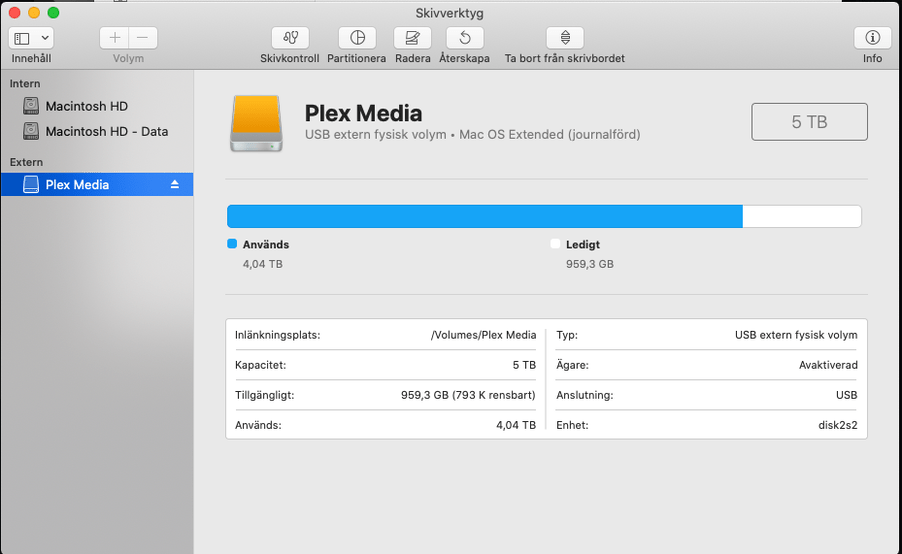Expand the Innehåll view dropdown chevron

click(x=45, y=39)
